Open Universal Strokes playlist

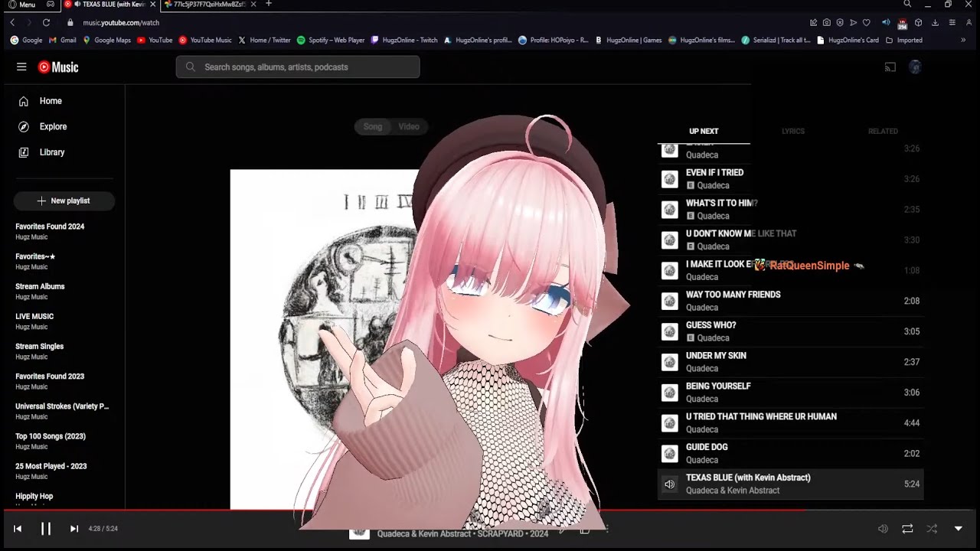63,411
